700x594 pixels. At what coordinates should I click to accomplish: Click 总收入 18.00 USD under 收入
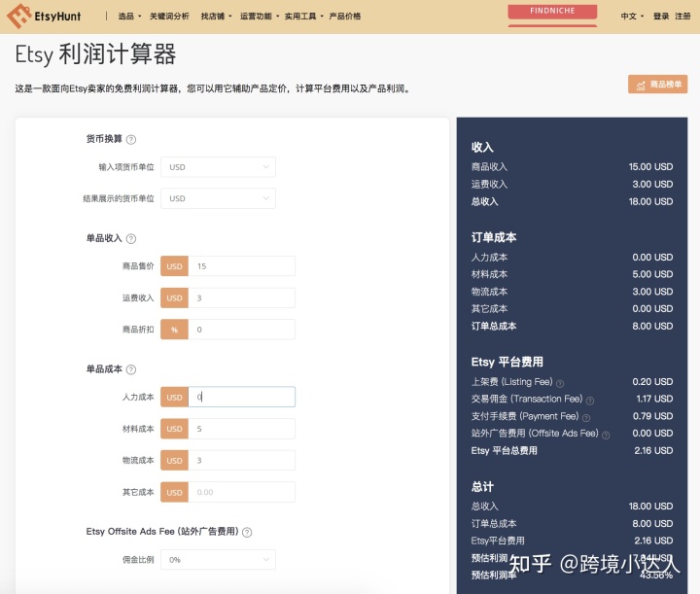(572, 201)
